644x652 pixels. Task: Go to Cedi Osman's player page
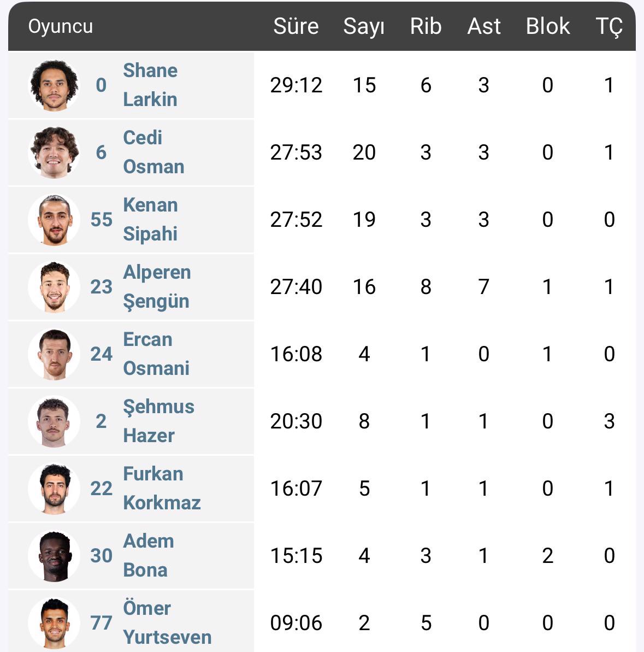coord(153,152)
